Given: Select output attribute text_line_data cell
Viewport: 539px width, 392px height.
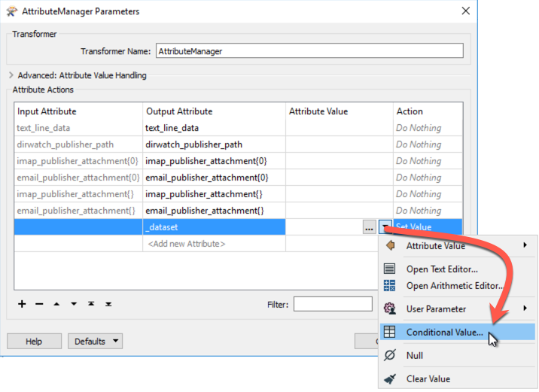Looking at the screenshot, I should (214, 128).
